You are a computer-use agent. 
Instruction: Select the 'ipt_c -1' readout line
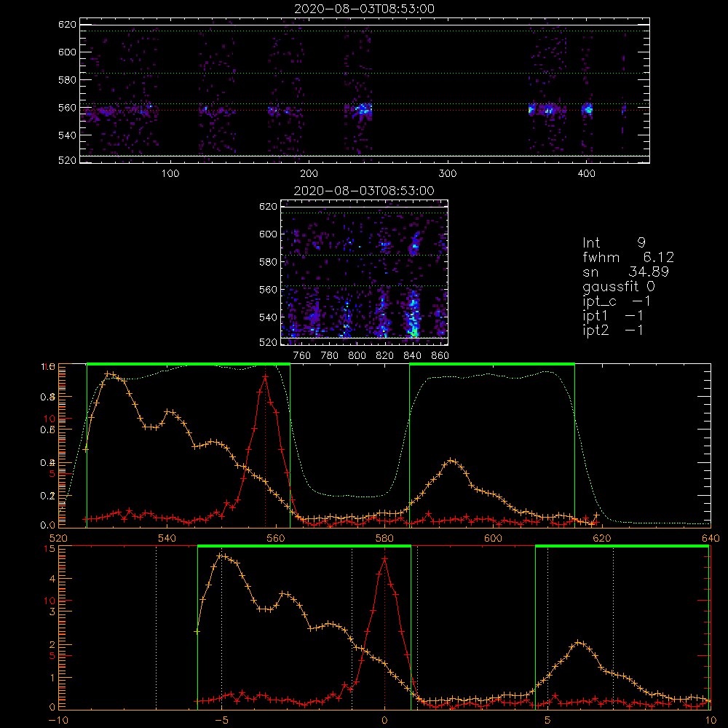616,301
